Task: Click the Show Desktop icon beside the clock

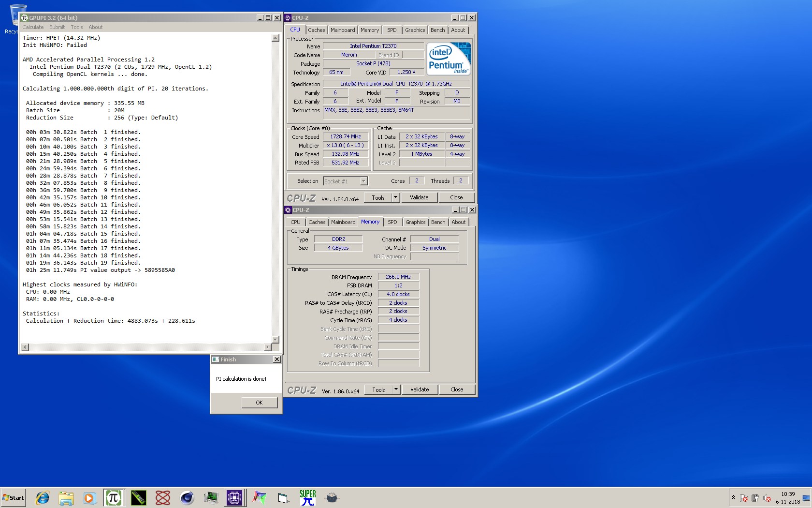Action: tap(806, 498)
